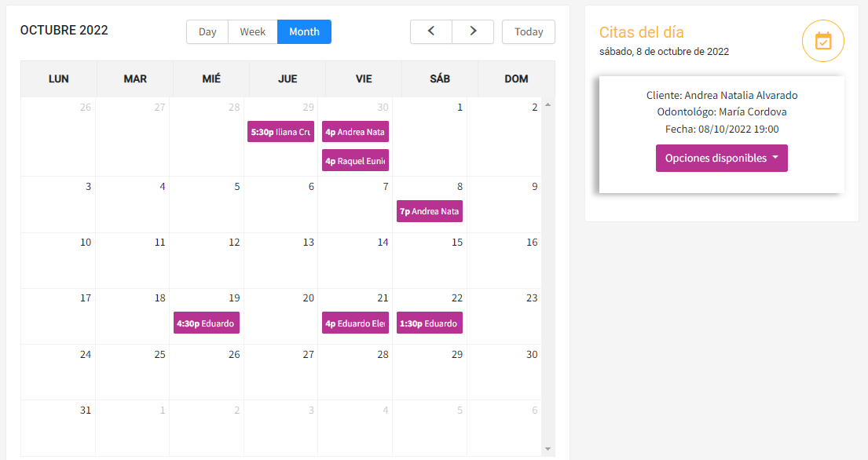Jump to Today
Viewport: 868px width, 460px height.
(x=529, y=31)
